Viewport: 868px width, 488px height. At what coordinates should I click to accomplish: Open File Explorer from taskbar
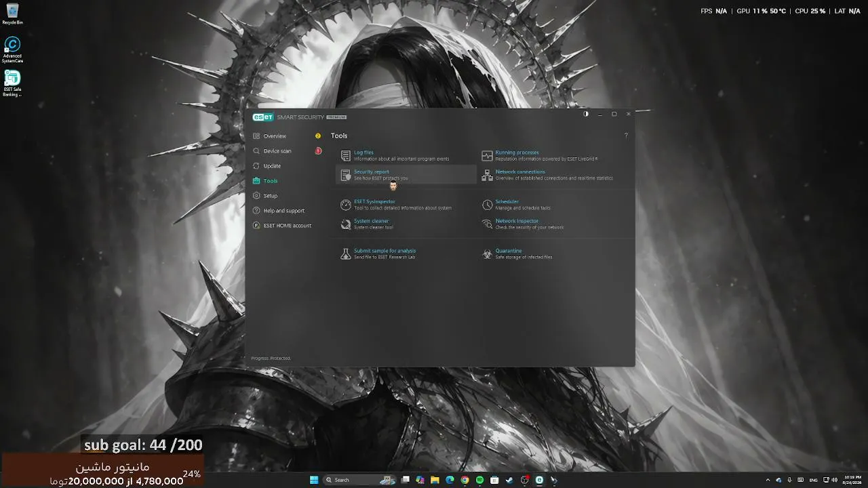click(435, 480)
